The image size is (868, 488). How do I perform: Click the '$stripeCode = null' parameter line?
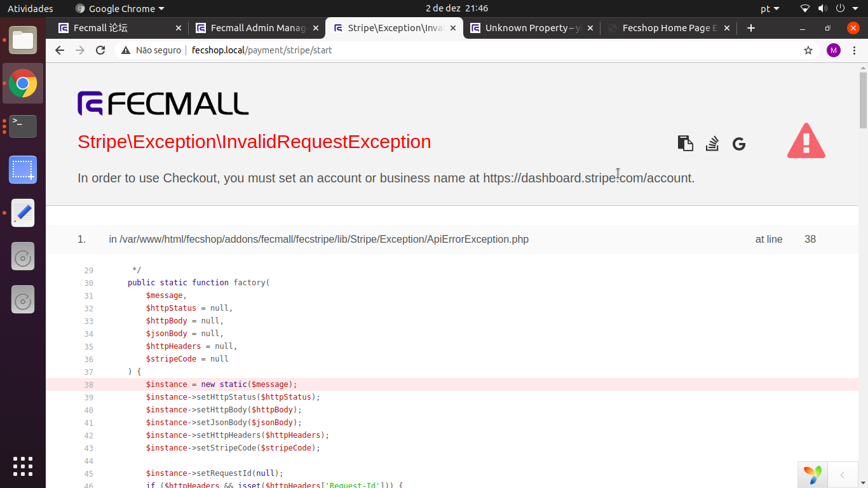[187, 359]
